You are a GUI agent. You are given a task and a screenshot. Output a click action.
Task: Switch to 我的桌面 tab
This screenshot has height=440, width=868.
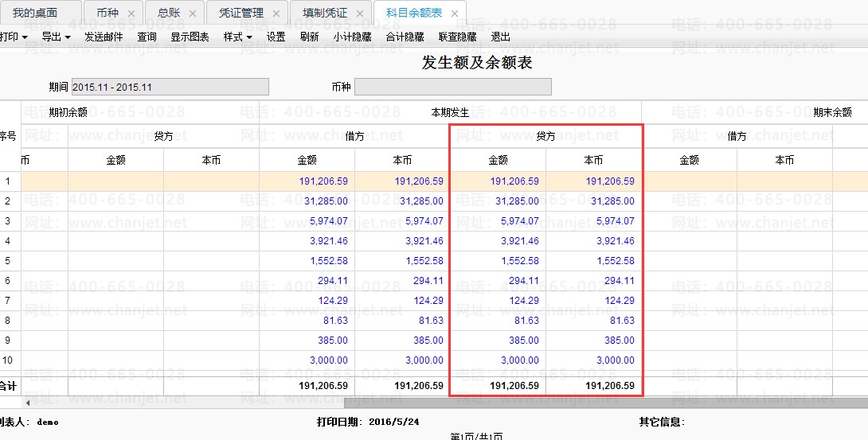click(x=35, y=14)
